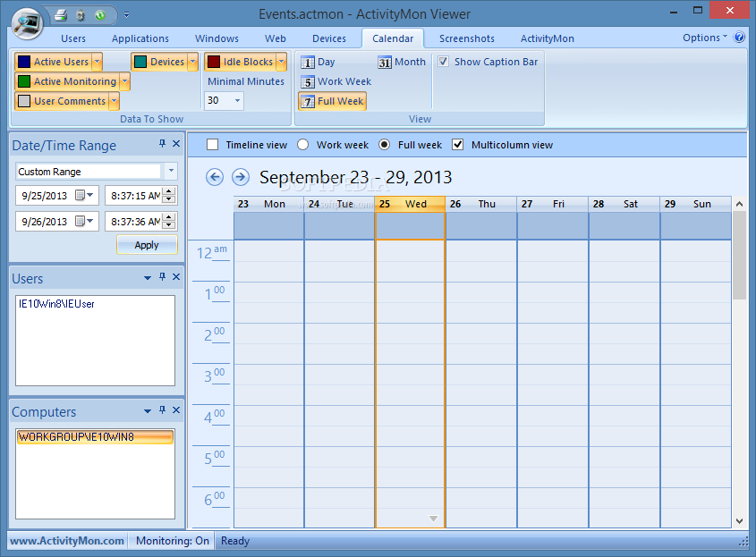Screen dimensions: 756x557
Task: Switch to the Devices ribbon tab
Action: 329,38
